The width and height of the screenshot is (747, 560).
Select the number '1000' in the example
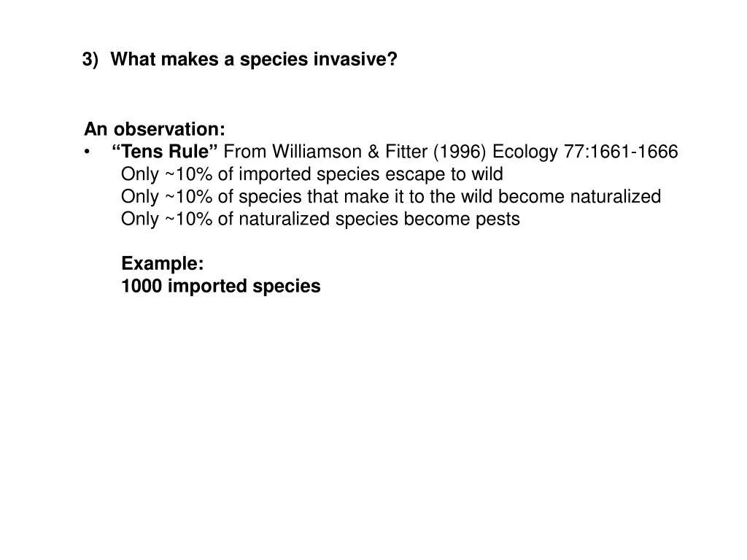click(142, 286)
